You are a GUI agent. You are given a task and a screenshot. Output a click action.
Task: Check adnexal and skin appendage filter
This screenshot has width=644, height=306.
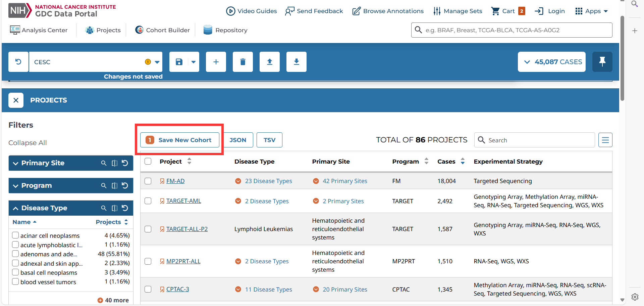pyautogui.click(x=15, y=263)
